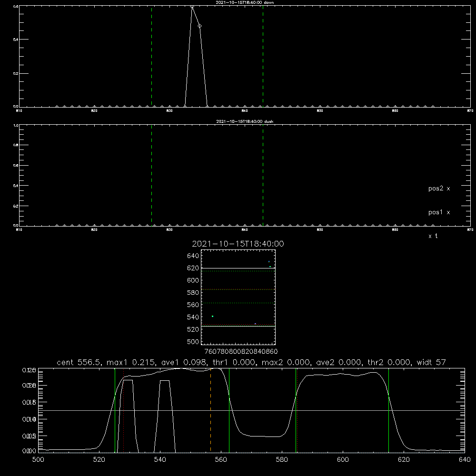The image size is (476, 476).
Task: Click the x-axis label 640 of the bottom plot
Action: [465, 460]
